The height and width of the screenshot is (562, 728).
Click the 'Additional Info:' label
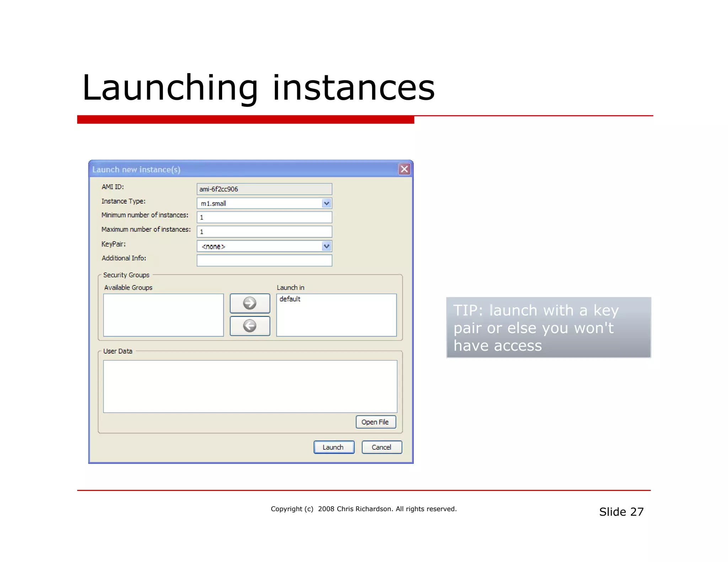[x=124, y=258]
